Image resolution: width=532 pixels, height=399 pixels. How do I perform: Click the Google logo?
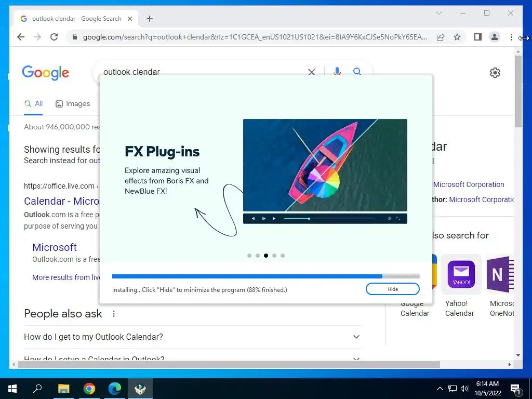point(46,73)
